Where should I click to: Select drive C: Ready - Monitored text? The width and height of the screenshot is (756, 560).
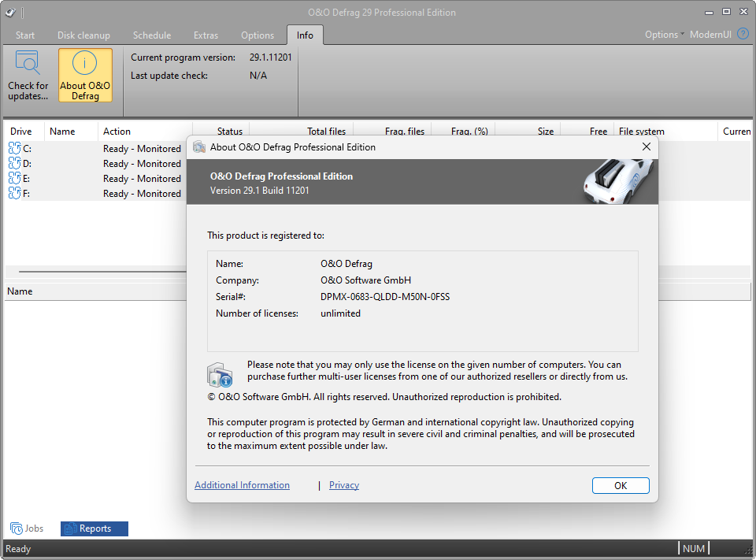pos(142,149)
